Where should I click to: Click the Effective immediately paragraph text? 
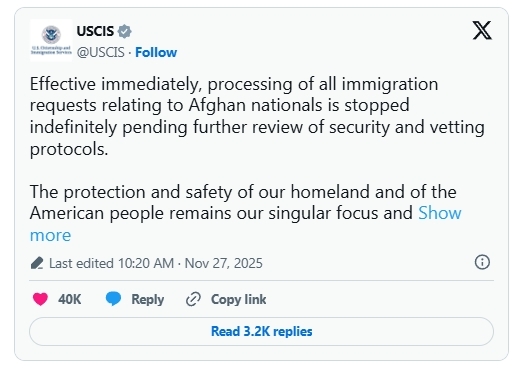[x=257, y=116]
